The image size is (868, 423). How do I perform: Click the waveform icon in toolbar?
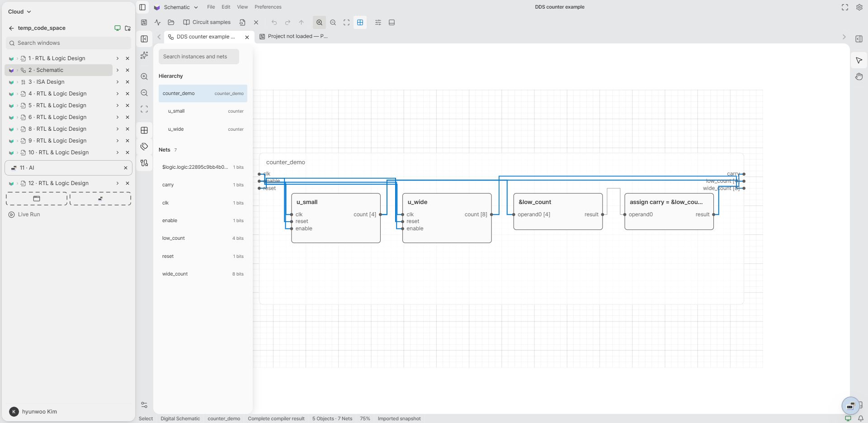coord(157,22)
